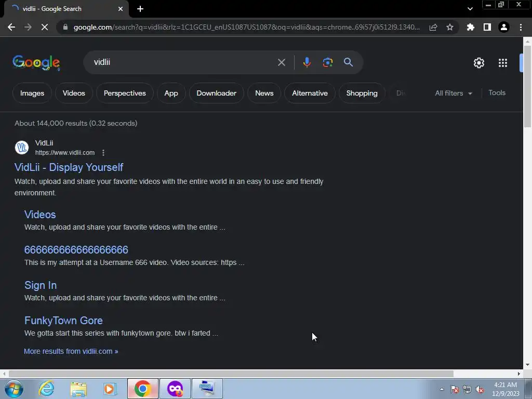
Task: Open the Windows Start button
Action: point(14,389)
